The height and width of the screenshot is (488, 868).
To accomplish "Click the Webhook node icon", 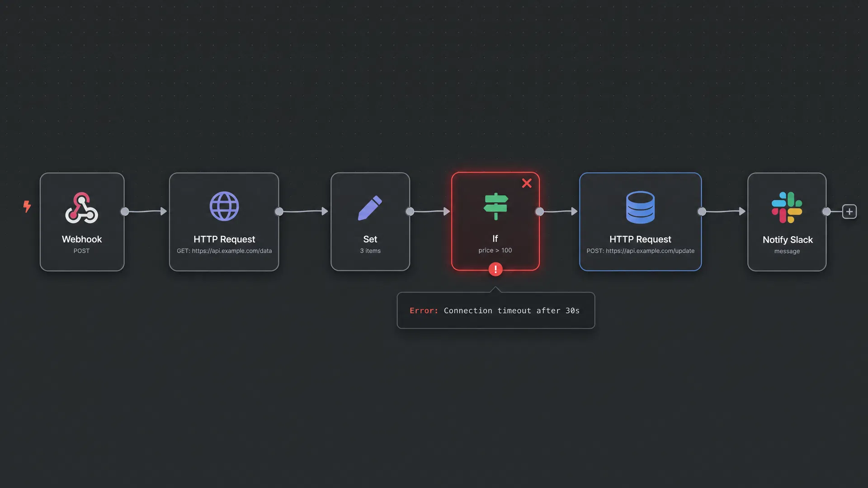I will (82, 208).
